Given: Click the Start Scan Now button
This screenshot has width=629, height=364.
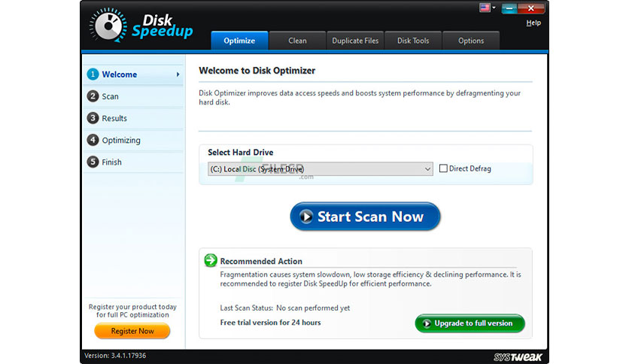Looking at the screenshot, I should 365,217.
